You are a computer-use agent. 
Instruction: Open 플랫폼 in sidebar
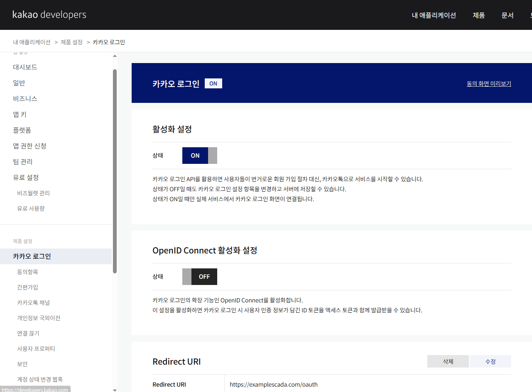point(22,130)
